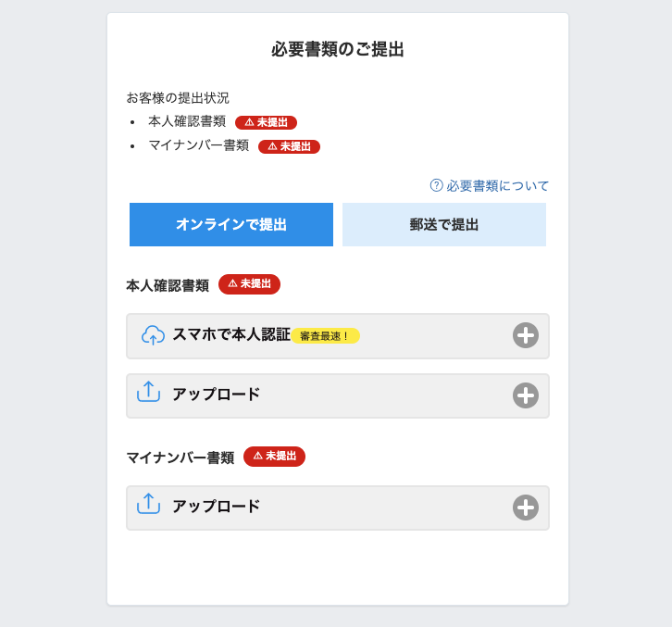Click the アップロード label under 本人確認書類
The height and width of the screenshot is (627, 672).
pyautogui.click(x=216, y=395)
